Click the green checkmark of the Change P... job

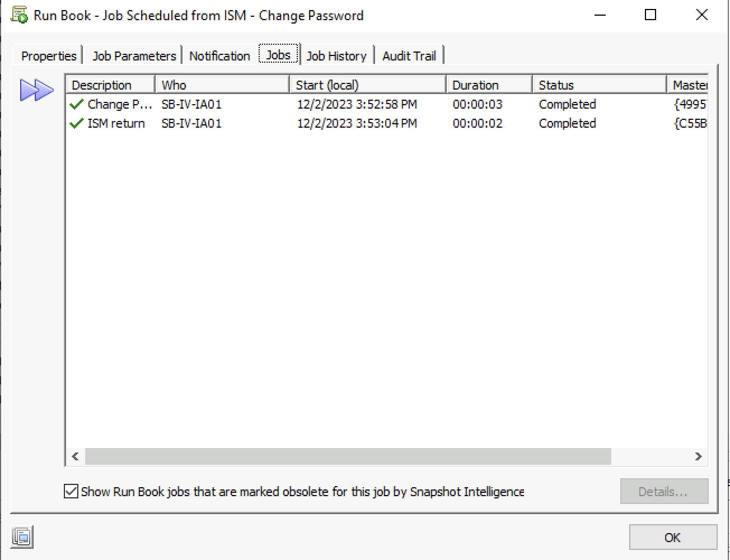pos(77,104)
